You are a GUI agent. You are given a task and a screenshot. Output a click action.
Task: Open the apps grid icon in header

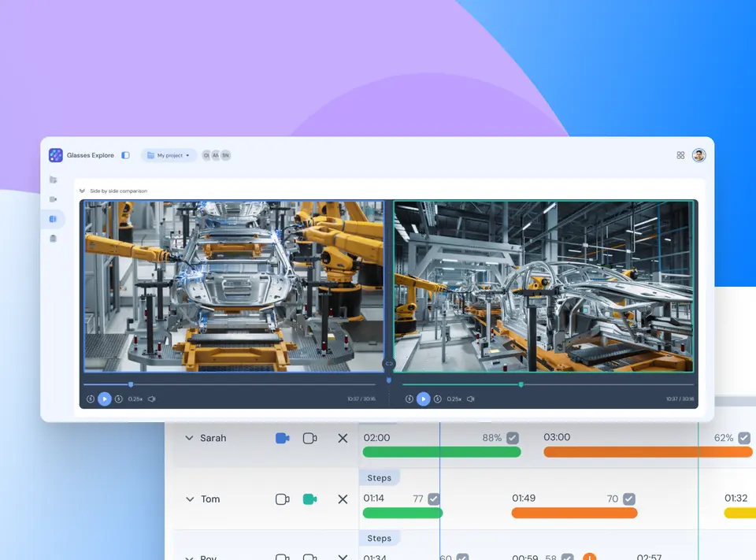[680, 155]
